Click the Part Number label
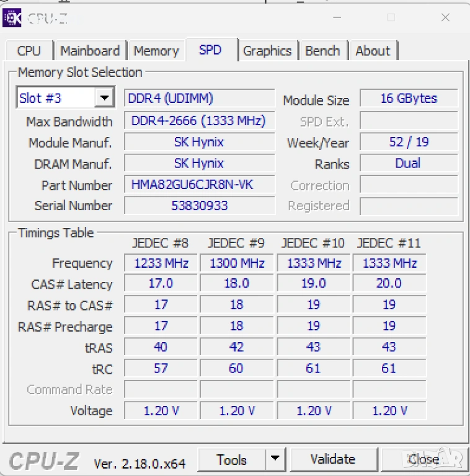 point(77,185)
